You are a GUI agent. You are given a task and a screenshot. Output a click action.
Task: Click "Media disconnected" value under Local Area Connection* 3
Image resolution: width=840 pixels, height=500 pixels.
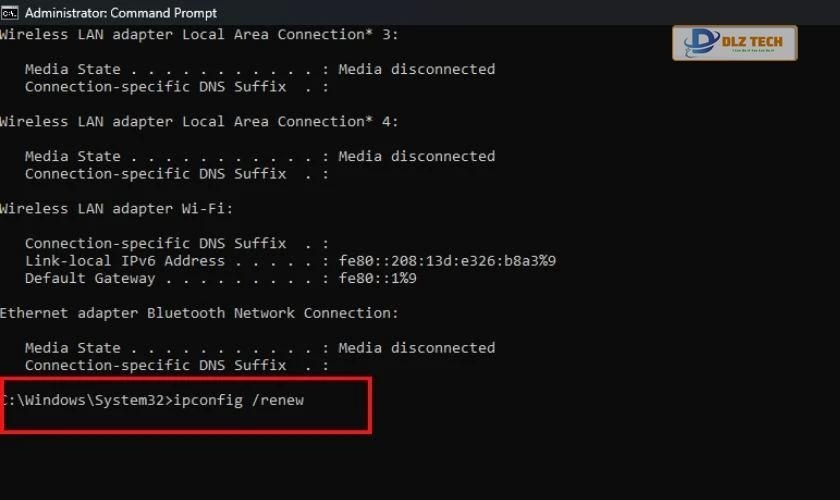(416, 70)
